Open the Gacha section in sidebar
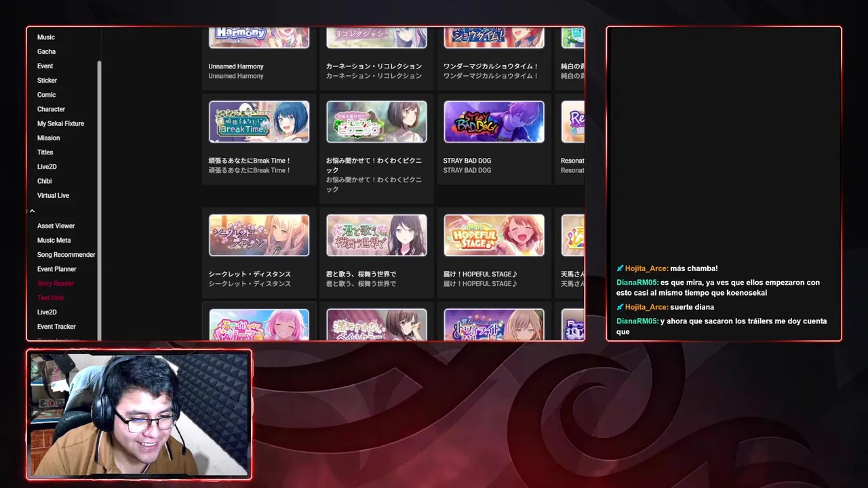The height and width of the screenshot is (488, 868). [x=46, y=52]
